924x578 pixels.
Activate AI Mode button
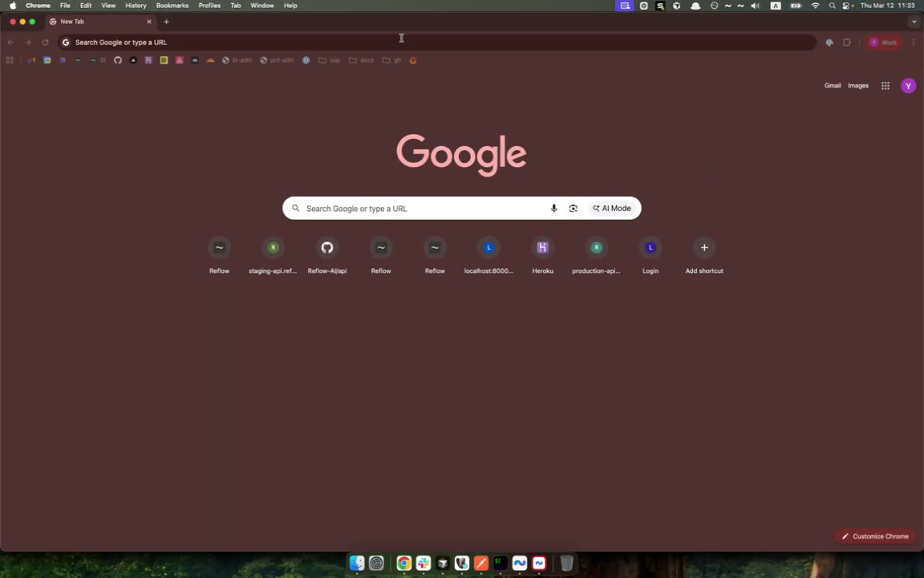tap(612, 208)
